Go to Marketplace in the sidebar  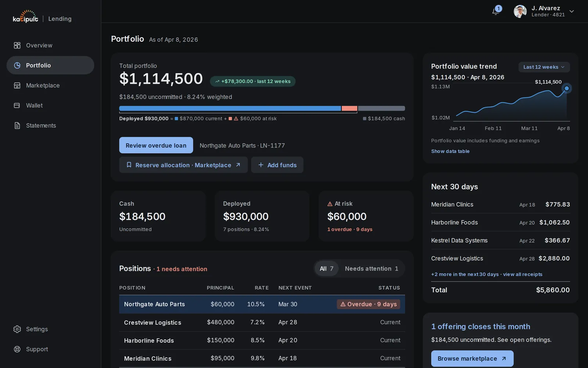50,85
